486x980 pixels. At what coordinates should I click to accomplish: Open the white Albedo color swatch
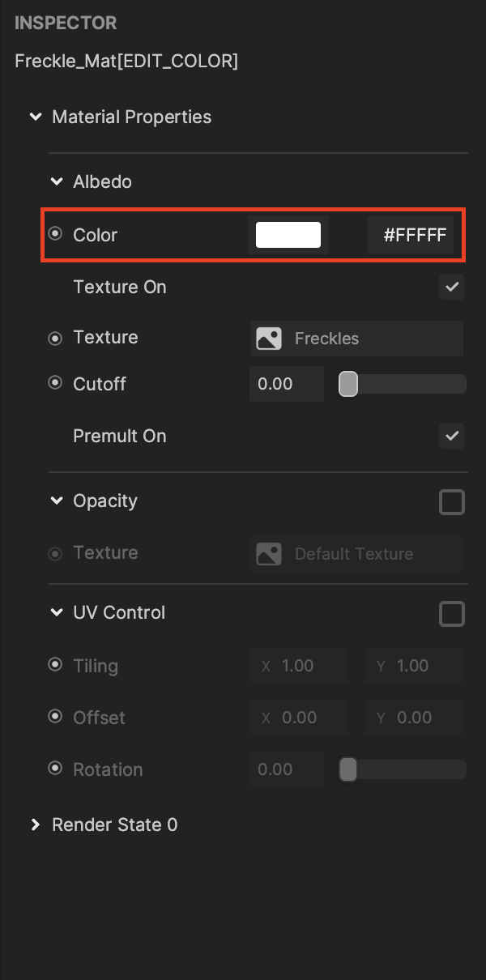288,235
